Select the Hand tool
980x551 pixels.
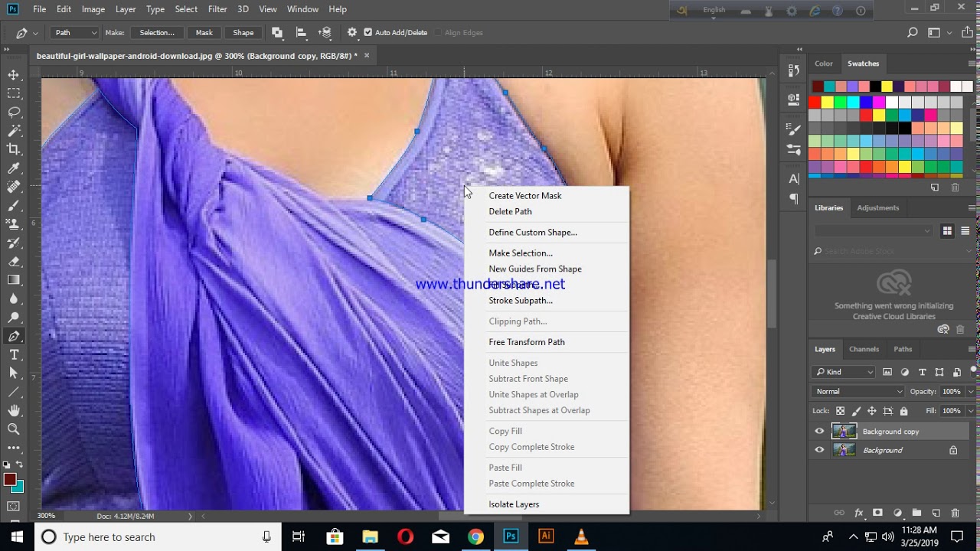click(x=14, y=411)
